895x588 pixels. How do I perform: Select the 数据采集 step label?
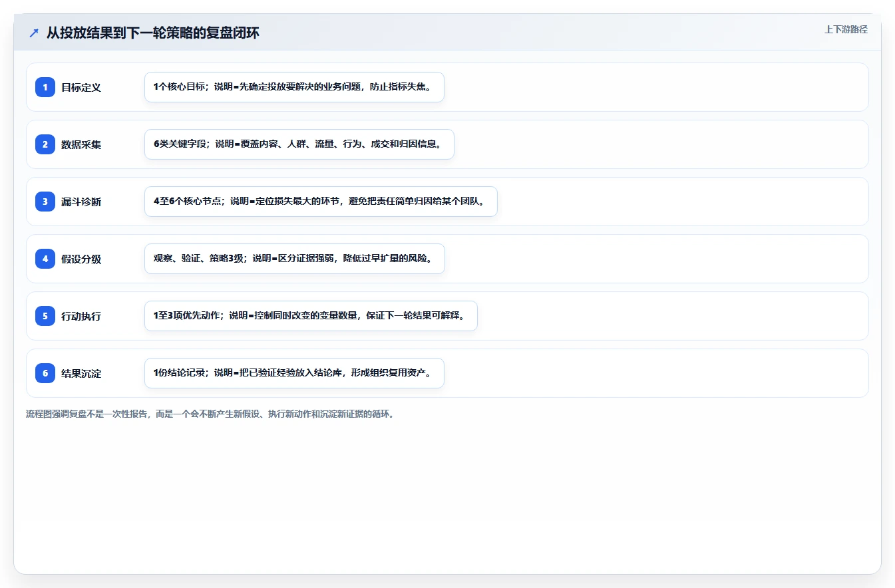81,144
